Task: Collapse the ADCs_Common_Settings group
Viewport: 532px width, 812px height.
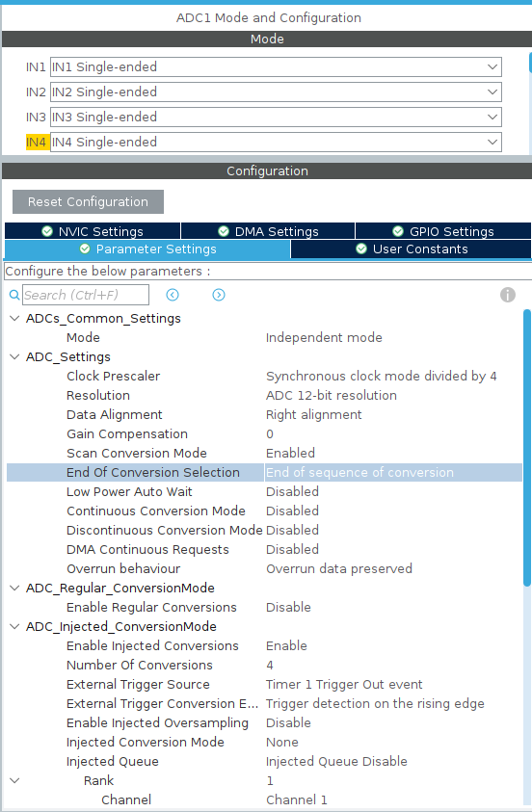Action: (x=15, y=319)
